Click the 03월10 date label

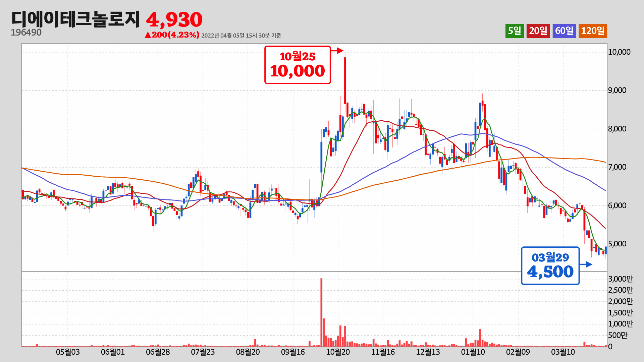pos(563,352)
